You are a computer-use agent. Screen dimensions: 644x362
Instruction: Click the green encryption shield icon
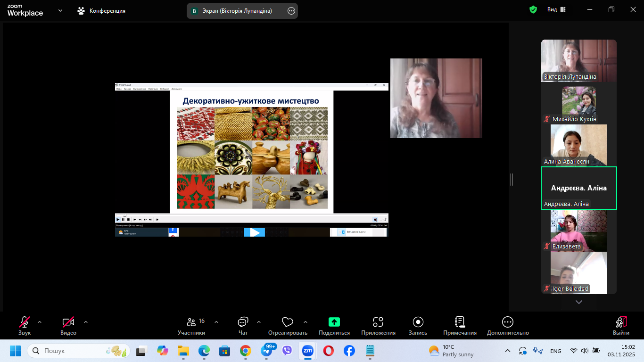pyautogui.click(x=533, y=9)
